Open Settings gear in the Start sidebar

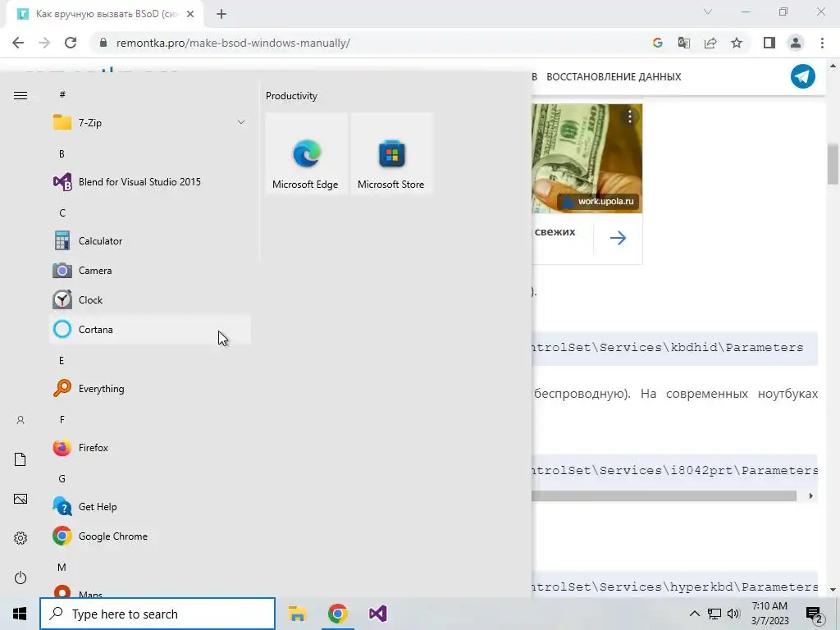click(21, 538)
